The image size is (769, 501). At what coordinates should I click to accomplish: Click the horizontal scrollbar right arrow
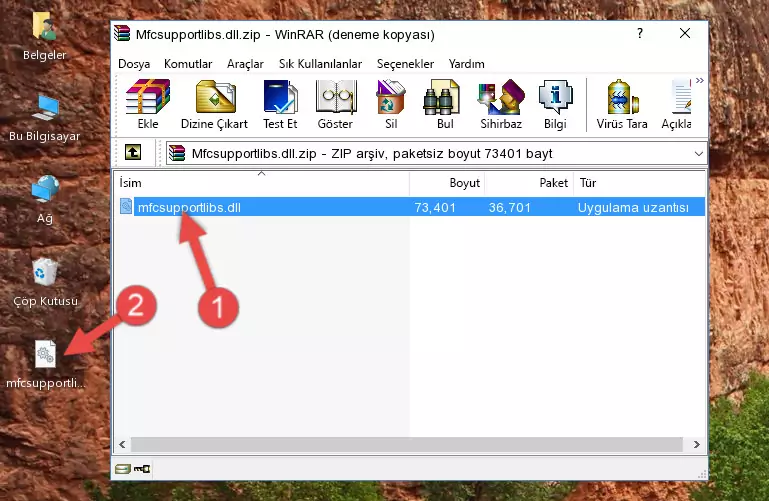(696, 445)
